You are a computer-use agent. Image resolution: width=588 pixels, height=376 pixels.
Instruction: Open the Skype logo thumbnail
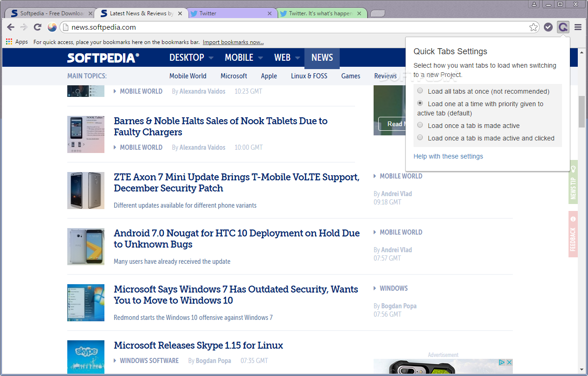point(86,357)
